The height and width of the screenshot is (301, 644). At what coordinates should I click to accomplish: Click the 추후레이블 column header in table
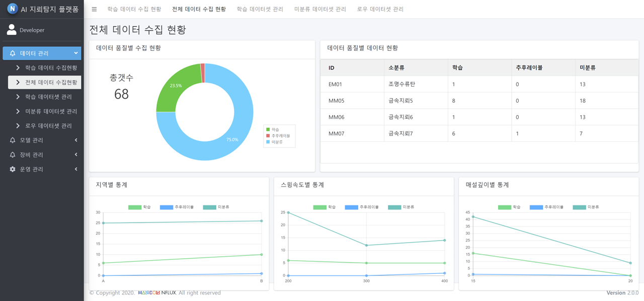tap(543, 68)
